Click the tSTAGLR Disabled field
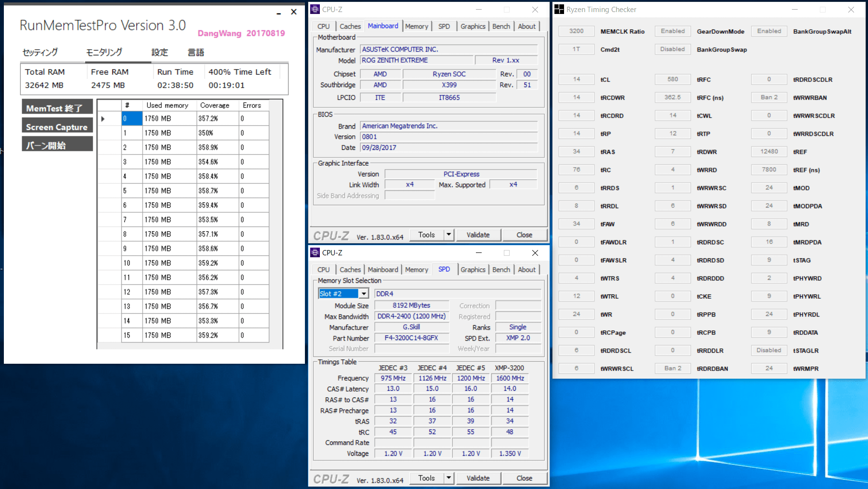 769,350
